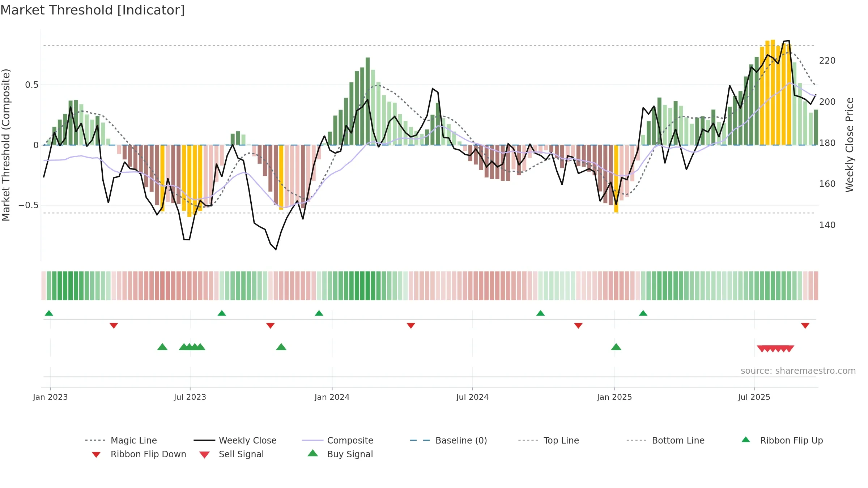Hide Ribbon Flip Down markers via legend
868x488 pixels.
(x=139, y=454)
